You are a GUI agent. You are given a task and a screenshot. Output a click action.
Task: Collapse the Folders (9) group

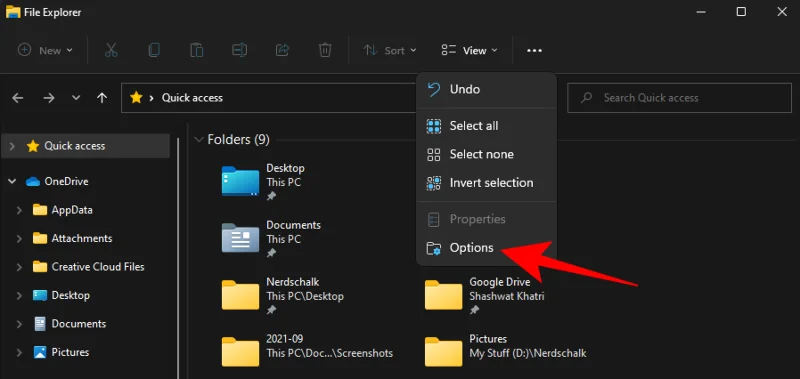pos(199,140)
